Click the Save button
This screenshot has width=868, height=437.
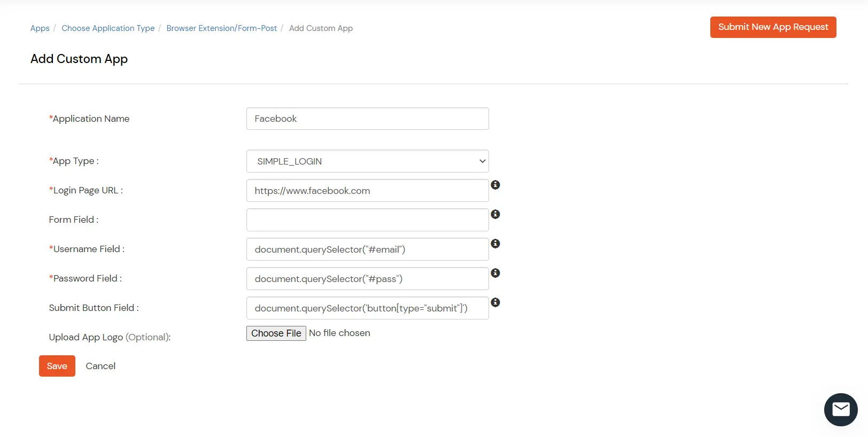[x=57, y=366]
